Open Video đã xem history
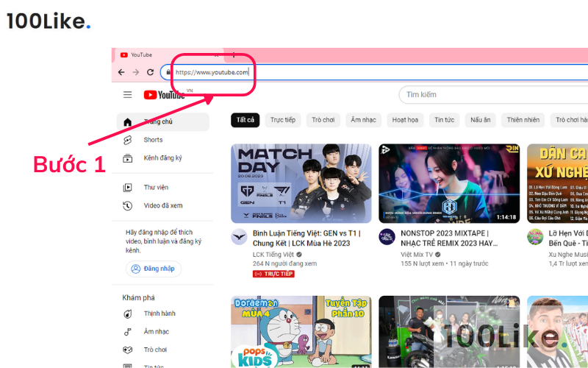Image resolution: width=588 pixels, height=368 pixels. coord(162,205)
